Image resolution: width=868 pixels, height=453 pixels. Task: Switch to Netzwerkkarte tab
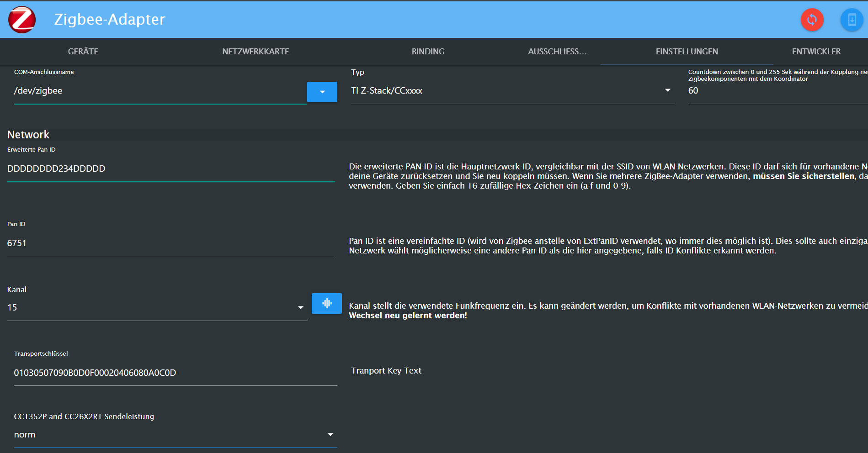(x=256, y=52)
